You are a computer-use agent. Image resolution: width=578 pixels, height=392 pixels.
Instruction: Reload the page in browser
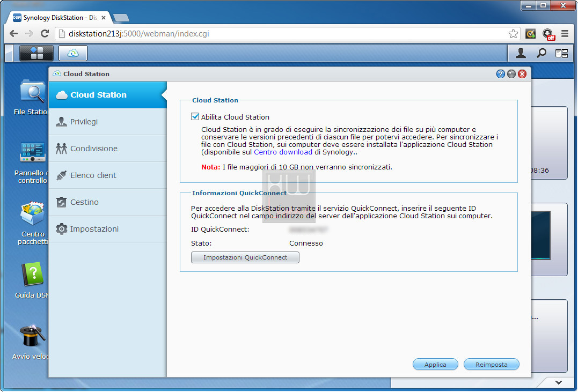pos(45,34)
